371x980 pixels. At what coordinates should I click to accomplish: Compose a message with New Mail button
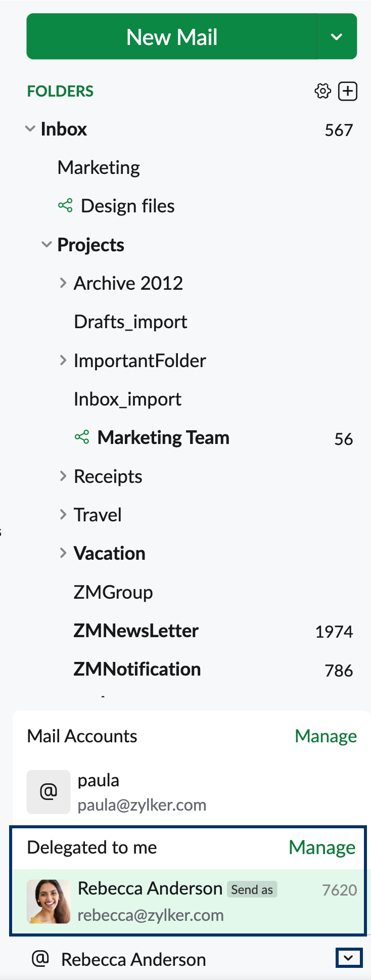[172, 37]
